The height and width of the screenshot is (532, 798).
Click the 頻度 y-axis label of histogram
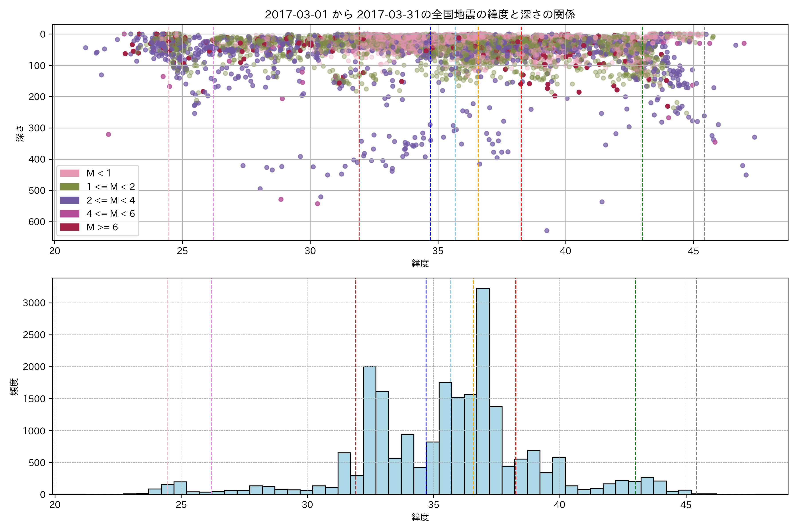(x=14, y=386)
